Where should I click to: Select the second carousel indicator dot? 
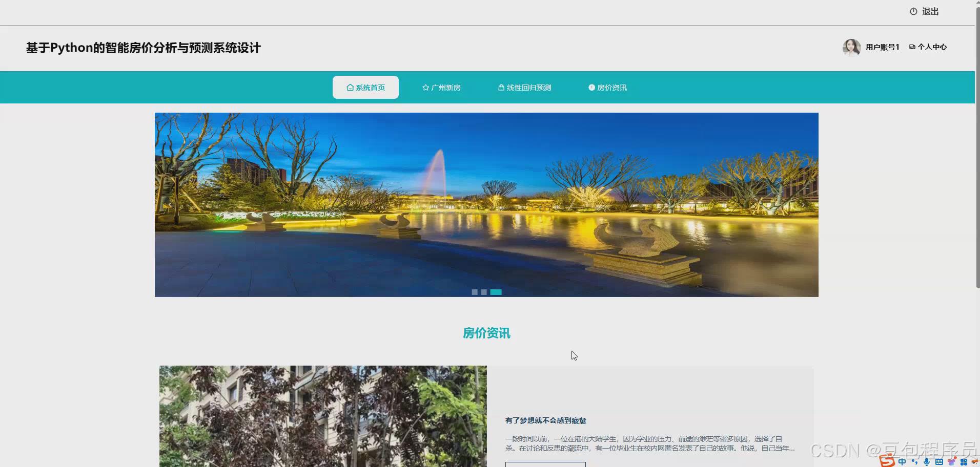(484, 292)
